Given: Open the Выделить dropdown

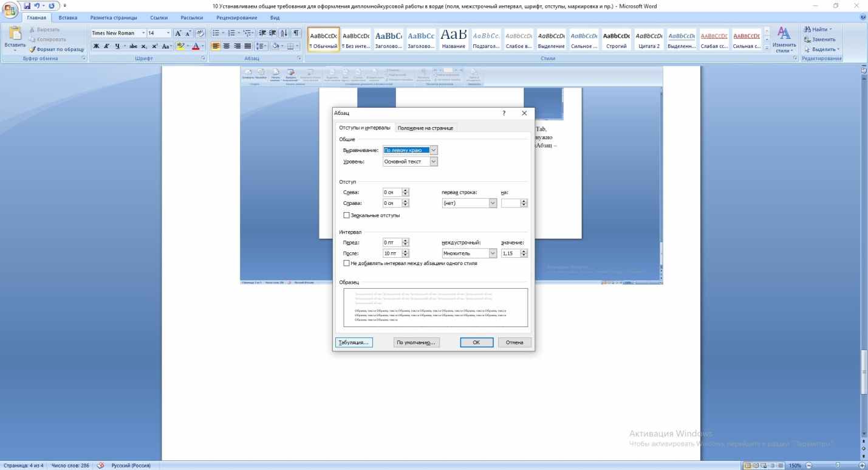Looking at the screenshot, I should coord(822,49).
